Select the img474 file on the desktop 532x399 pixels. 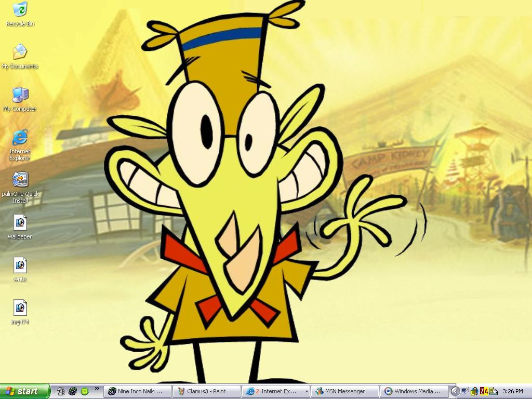click(20, 312)
